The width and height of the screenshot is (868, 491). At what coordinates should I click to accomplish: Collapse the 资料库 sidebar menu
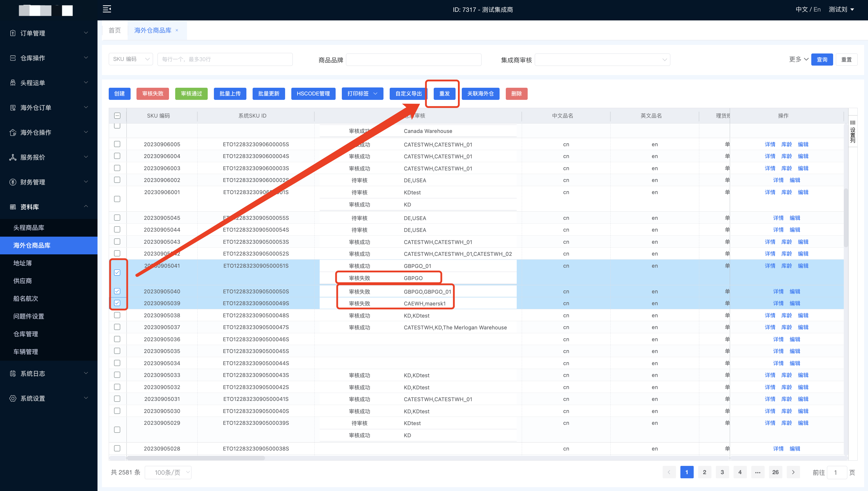pos(48,207)
